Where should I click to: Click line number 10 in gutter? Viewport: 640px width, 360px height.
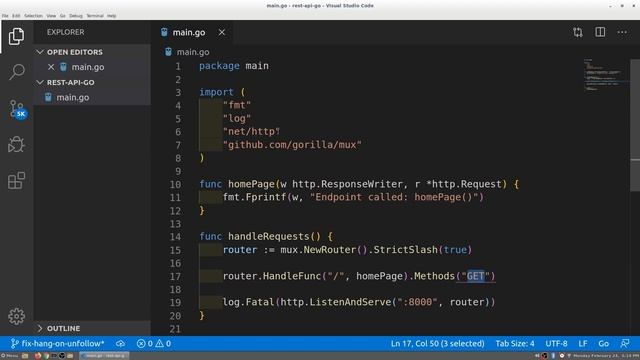176,184
